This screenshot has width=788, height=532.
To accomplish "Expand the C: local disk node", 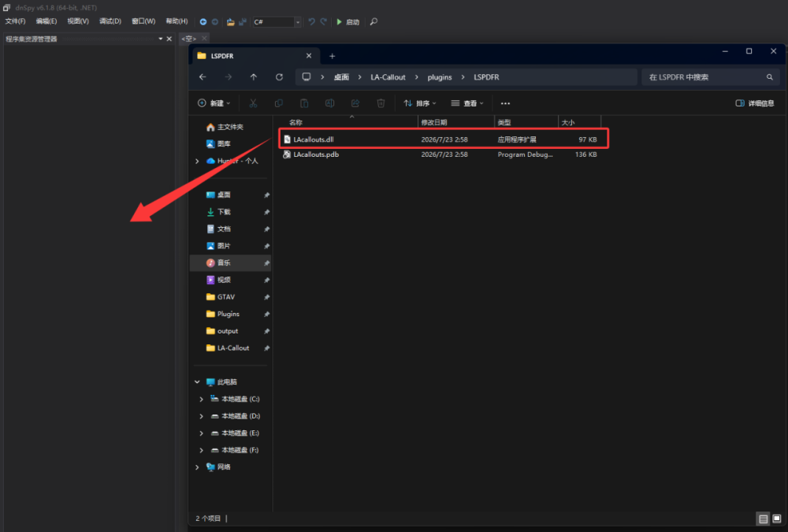I will [201, 399].
